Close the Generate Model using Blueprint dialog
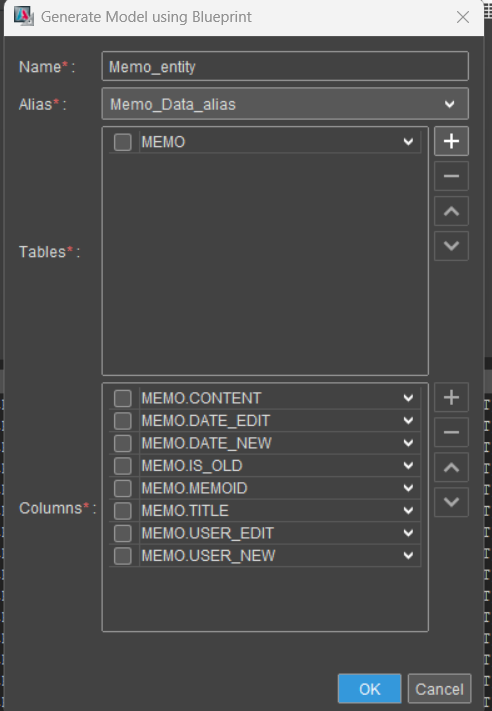The height and width of the screenshot is (711, 492). click(x=463, y=17)
